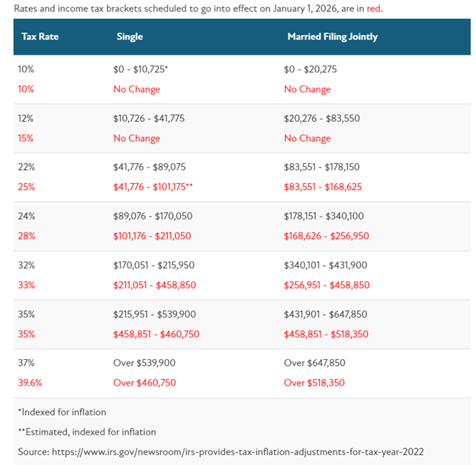Click the "$431,901 - $647,850" bracket text
Image resolution: width=476 pixels, height=465 pixels.
[326, 313]
